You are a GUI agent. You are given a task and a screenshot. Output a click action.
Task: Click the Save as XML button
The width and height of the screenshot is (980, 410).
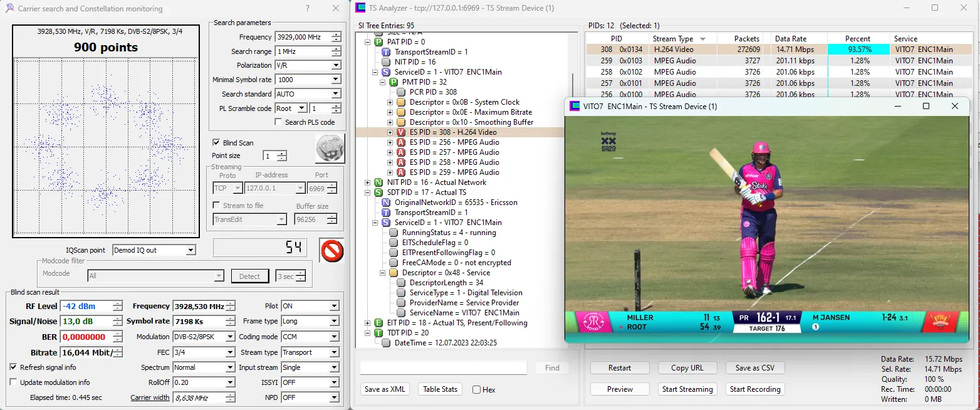click(x=385, y=389)
